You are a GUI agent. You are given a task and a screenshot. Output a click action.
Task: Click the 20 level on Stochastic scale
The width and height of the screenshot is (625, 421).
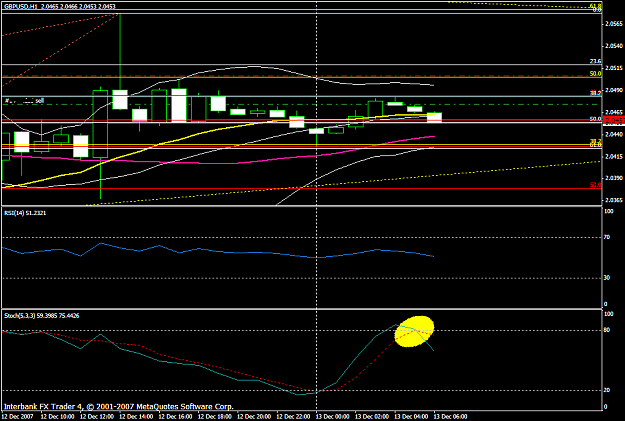tap(607, 390)
